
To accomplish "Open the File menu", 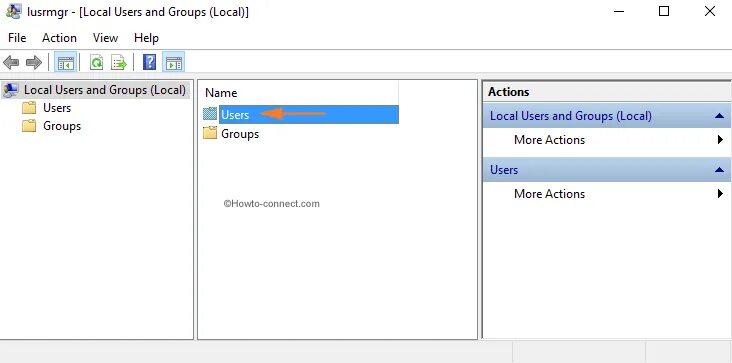I will tap(17, 38).
